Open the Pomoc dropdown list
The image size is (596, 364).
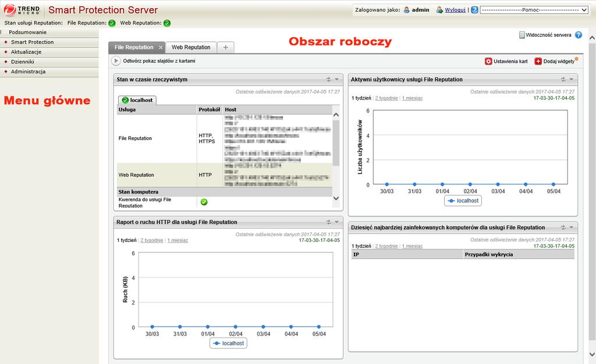coord(534,10)
